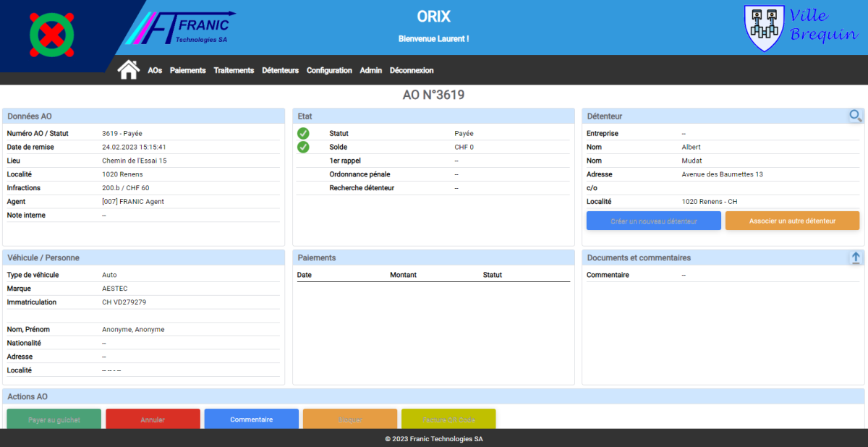Click the 'CHF 0' solde value
The image size is (868, 447).
coord(464,148)
